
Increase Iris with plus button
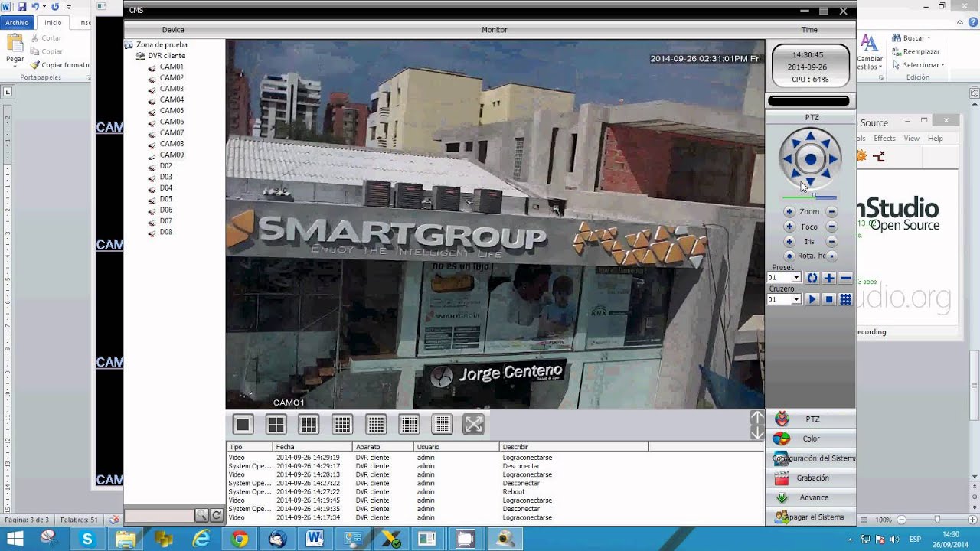point(789,241)
